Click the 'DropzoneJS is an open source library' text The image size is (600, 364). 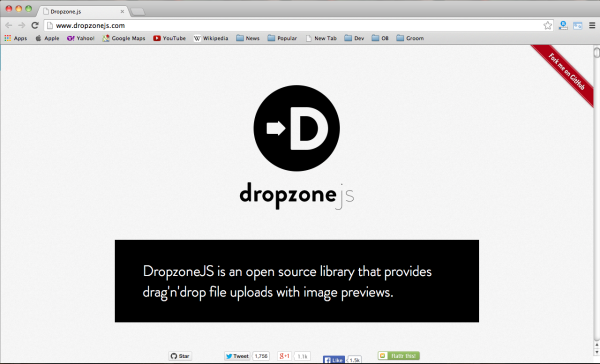pos(287,282)
